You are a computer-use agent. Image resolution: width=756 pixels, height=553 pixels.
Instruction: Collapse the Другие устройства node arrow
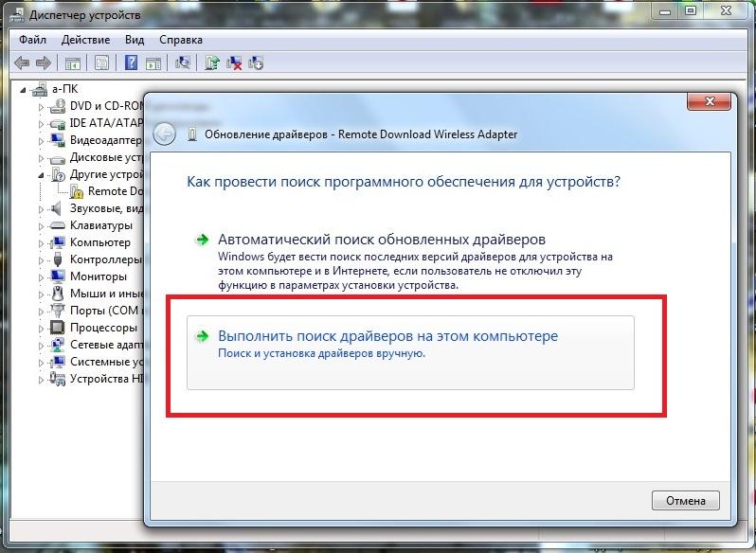42,175
